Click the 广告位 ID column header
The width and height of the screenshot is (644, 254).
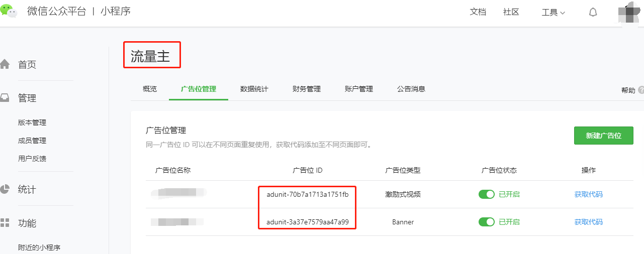308,170
